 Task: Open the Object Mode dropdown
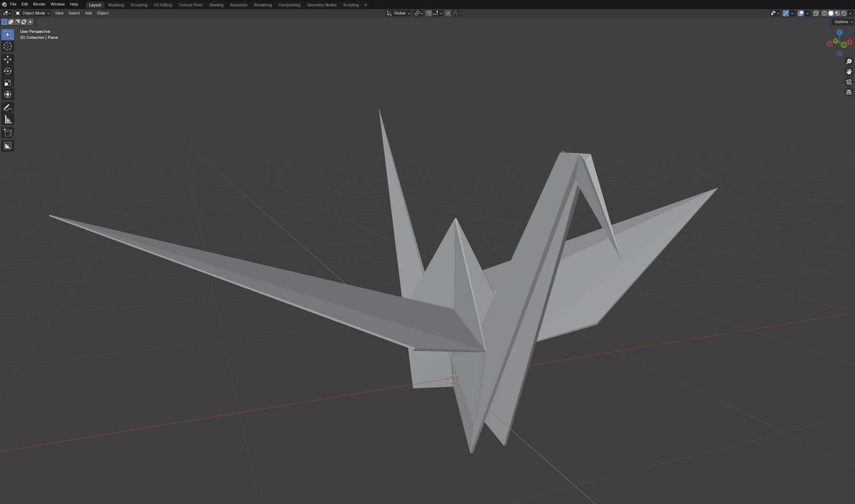[x=33, y=13]
